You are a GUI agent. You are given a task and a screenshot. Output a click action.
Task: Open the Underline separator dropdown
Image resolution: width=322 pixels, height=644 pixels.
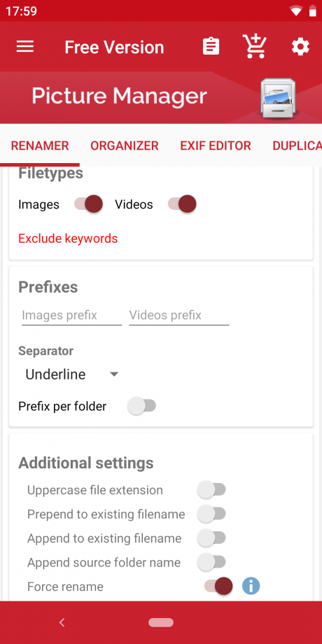click(71, 374)
